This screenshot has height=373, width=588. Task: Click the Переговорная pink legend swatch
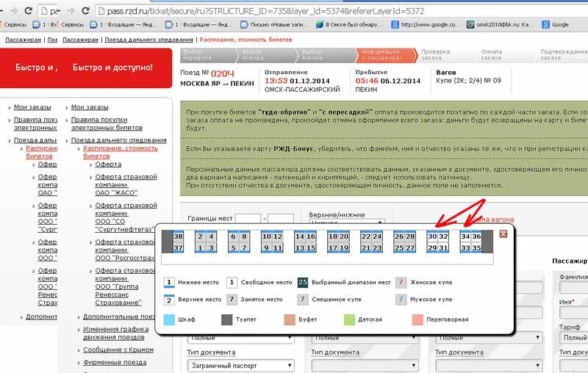tap(417, 319)
